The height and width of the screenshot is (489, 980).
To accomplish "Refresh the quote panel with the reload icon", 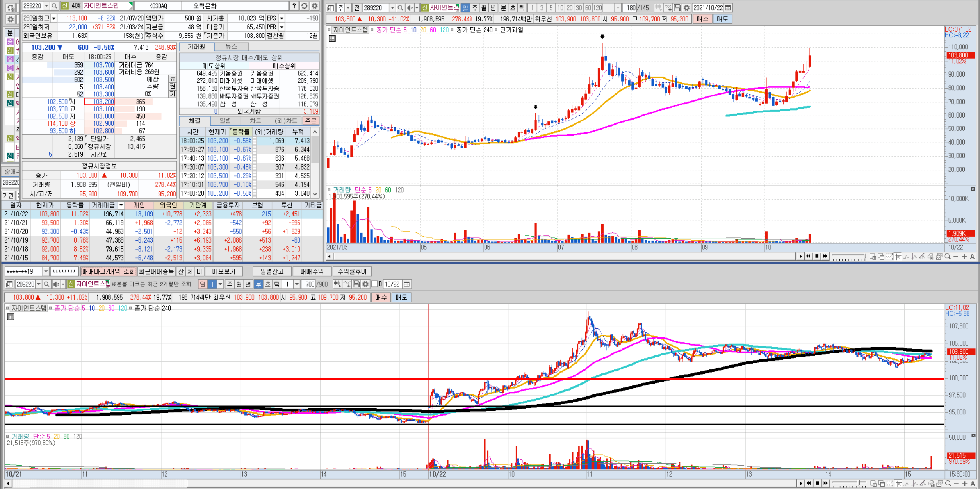I will point(304,6).
